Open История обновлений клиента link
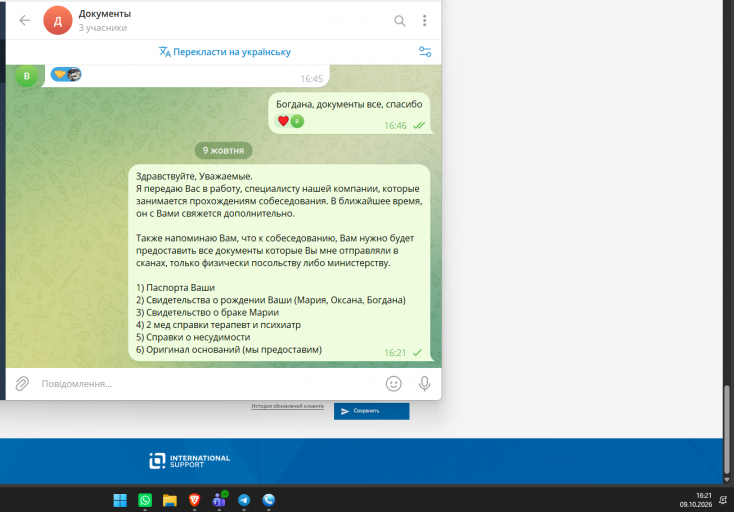Viewport: 734px width, 512px height. tap(287, 406)
